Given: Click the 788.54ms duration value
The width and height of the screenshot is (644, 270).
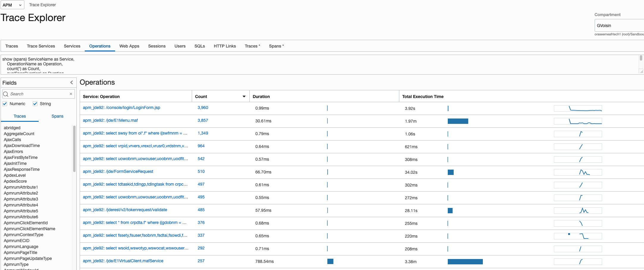Looking at the screenshot, I should tap(264, 261).
